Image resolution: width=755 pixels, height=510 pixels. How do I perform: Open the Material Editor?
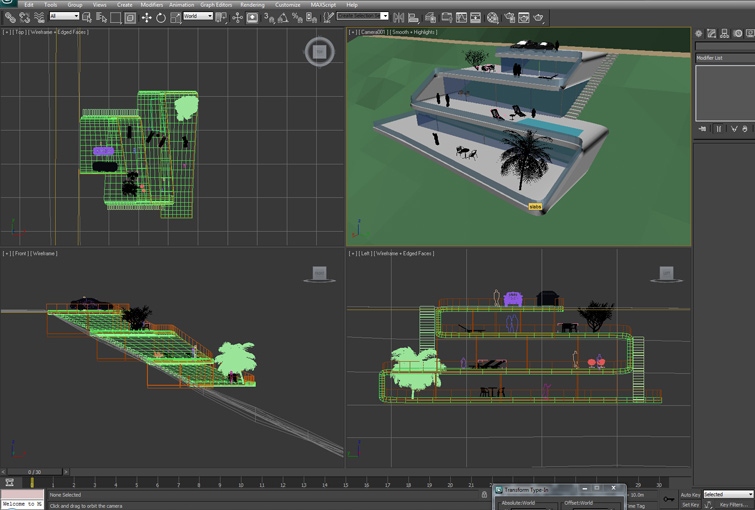(492, 17)
